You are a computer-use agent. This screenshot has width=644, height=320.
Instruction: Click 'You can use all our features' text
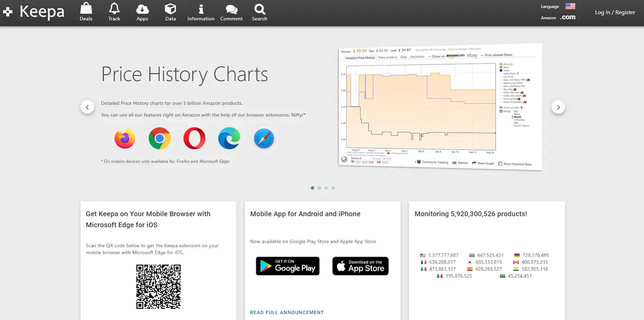203,115
